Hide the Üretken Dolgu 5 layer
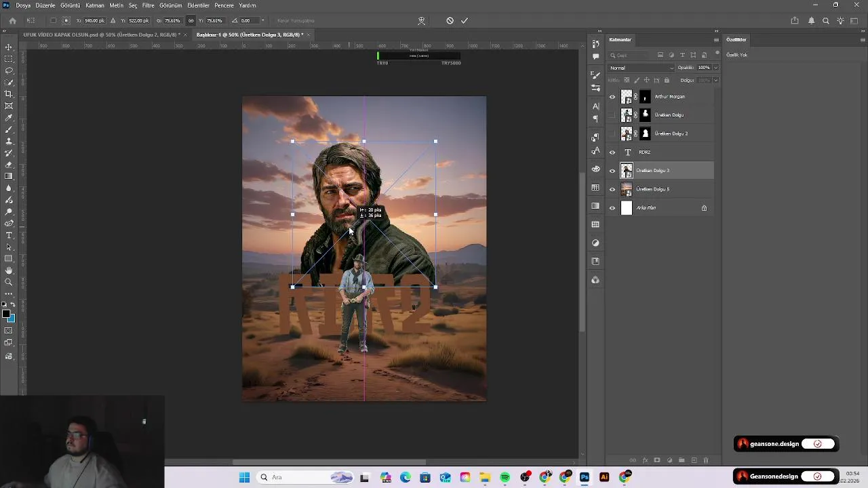868x488 pixels. [x=612, y=189]
